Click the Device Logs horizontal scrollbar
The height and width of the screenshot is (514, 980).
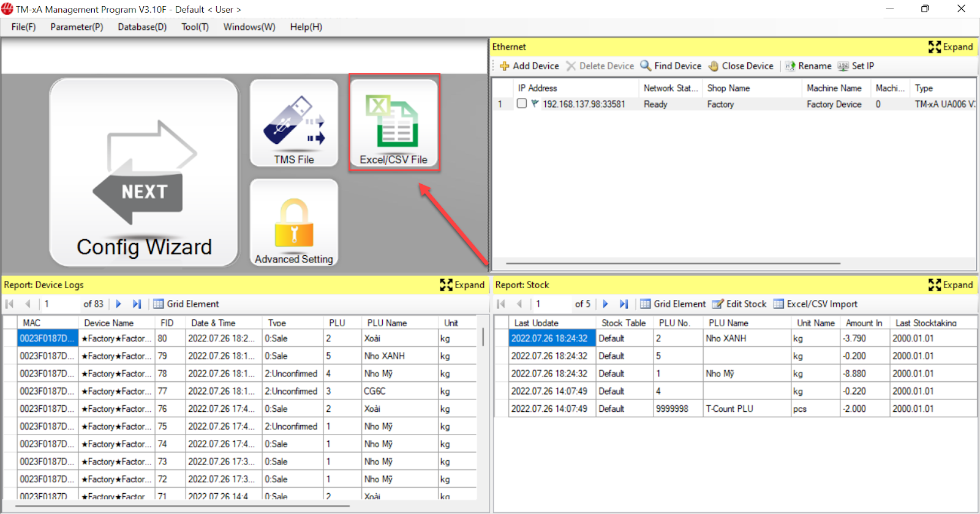(x=184, y=506)
